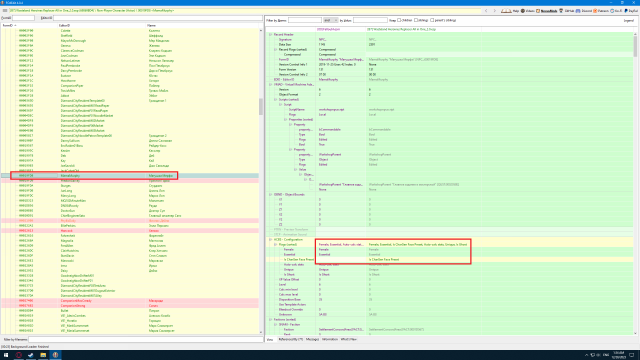Collapse the ACBS Flags (sorted) node
The width and height of the screenshot is (640, 360).
[x=276, y=244]
